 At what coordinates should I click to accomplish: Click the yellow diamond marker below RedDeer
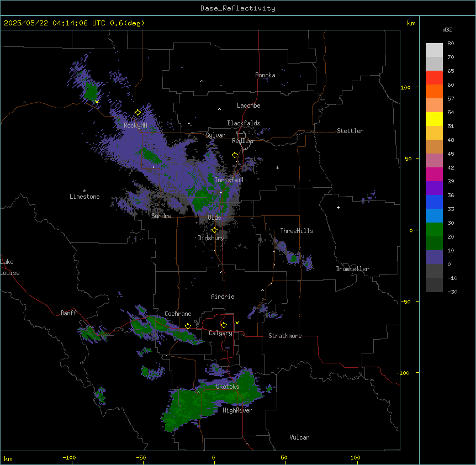point(235,155)
